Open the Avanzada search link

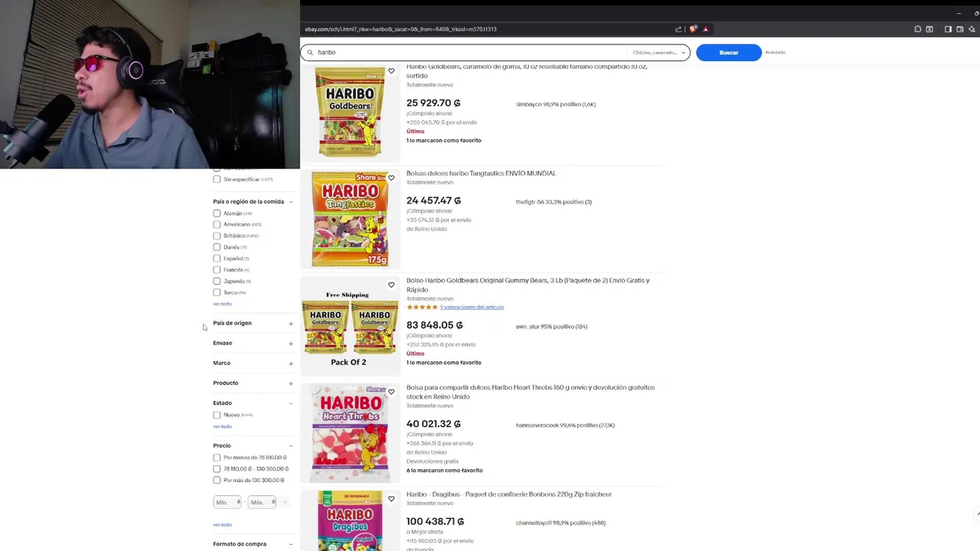point(775,52)
